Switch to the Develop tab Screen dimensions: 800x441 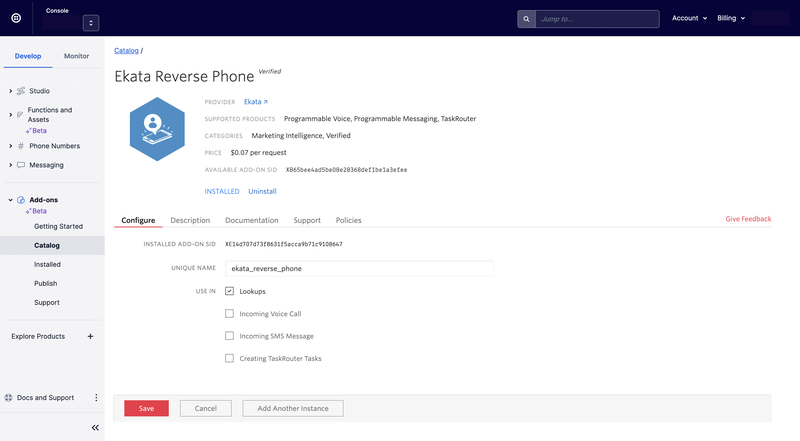click(x=28, y=56)
